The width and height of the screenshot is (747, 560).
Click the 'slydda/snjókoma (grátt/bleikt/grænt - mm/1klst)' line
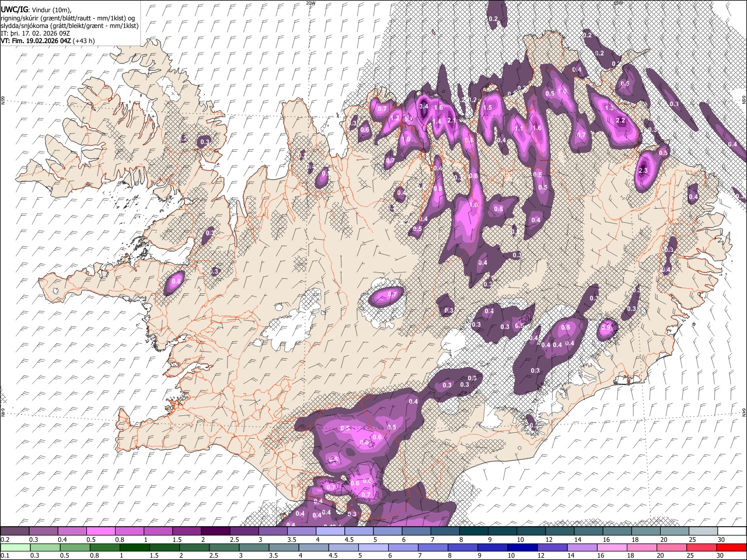point(69,26)
